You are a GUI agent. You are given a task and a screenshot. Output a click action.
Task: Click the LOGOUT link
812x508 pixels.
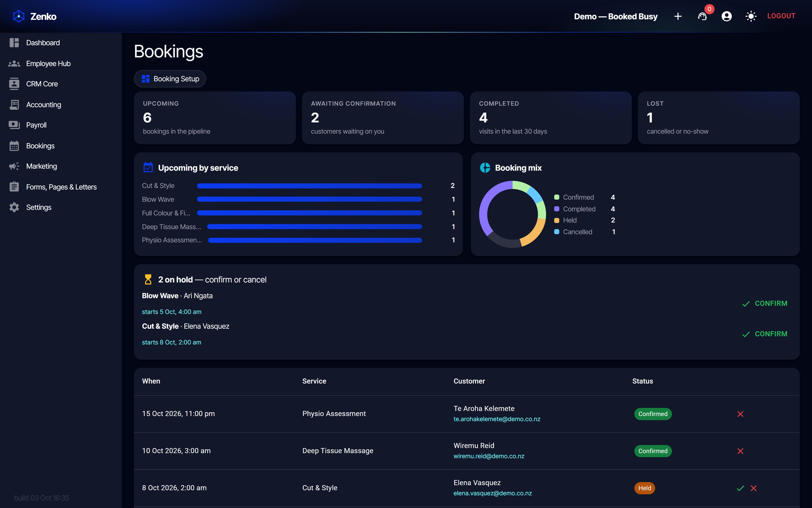pos(781,16)
